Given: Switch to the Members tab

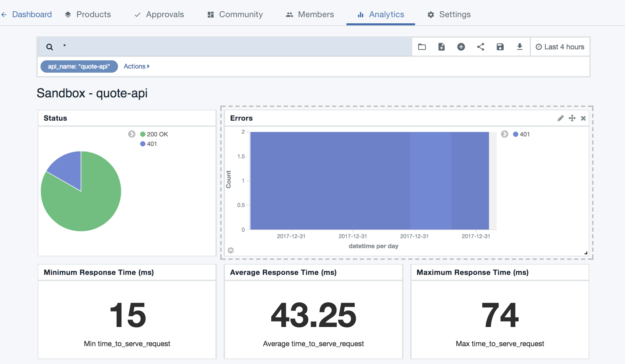Looking at the screenshot, I should pos(310,14).
